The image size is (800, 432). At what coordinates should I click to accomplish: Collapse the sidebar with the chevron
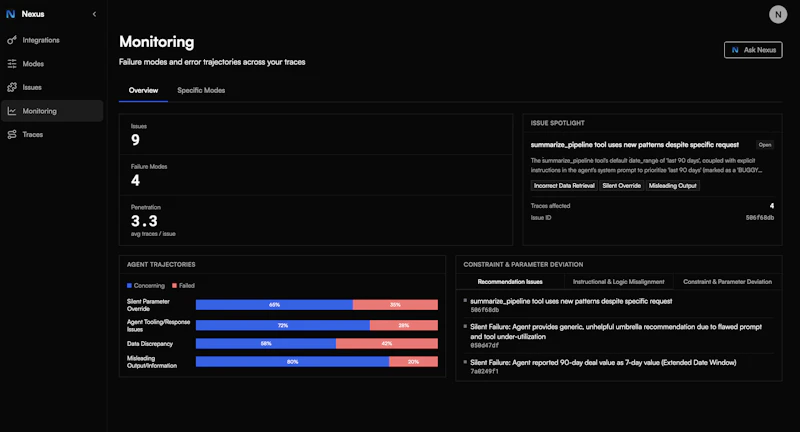(94, 14)
